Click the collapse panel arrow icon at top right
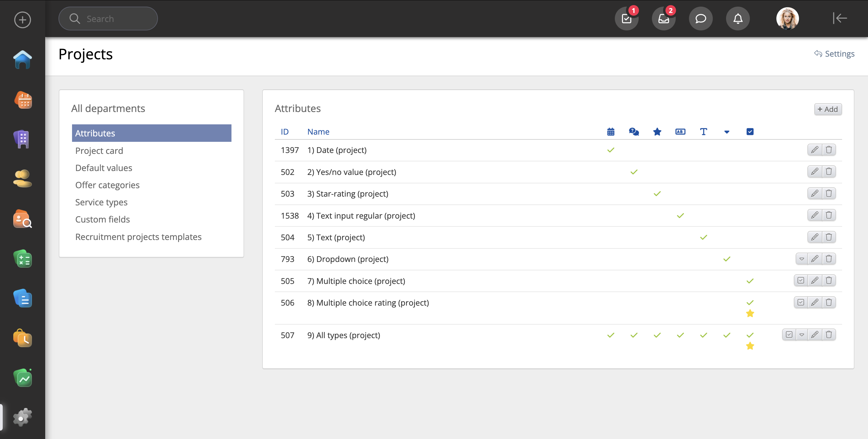This screenshot has width=868, height=439. click(839, 18)
